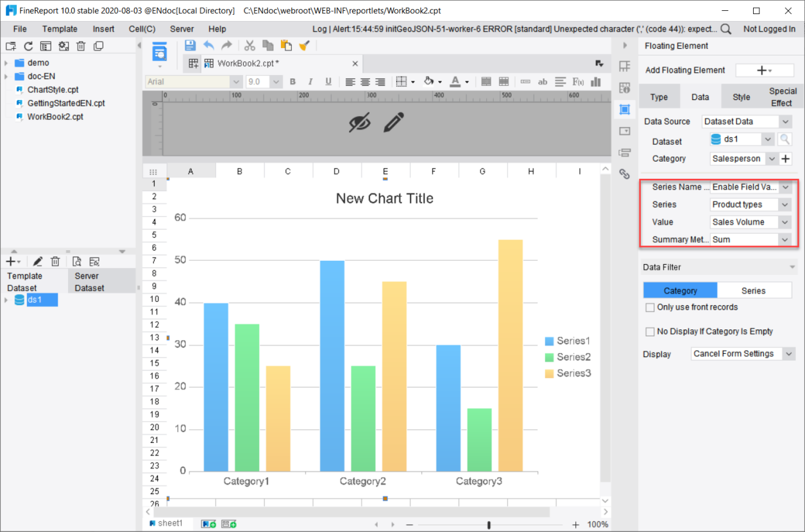Viewport: 805px width, 532px height.
Task: Expand the ds1 dataset tree node
Action: point(6,300)
